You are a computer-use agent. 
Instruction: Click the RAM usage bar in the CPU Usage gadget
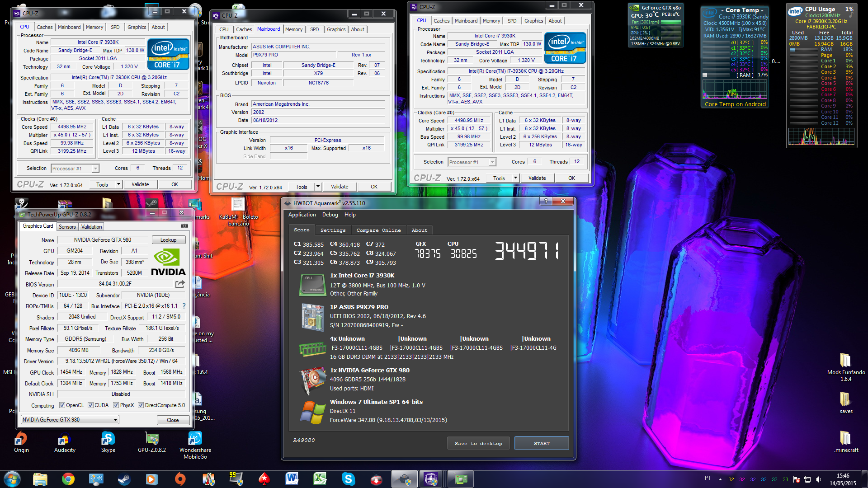pyautogui.click(x=804, y=50)
